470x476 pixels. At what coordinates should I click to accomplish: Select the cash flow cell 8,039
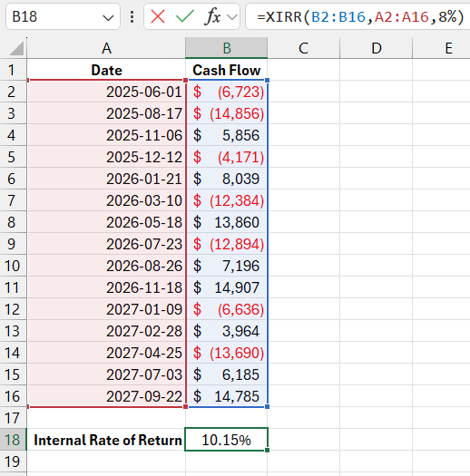[x=226, y=179]
